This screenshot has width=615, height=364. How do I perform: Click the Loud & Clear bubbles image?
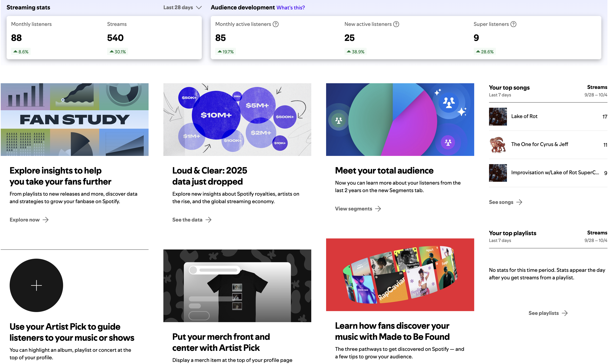[237, 119]
